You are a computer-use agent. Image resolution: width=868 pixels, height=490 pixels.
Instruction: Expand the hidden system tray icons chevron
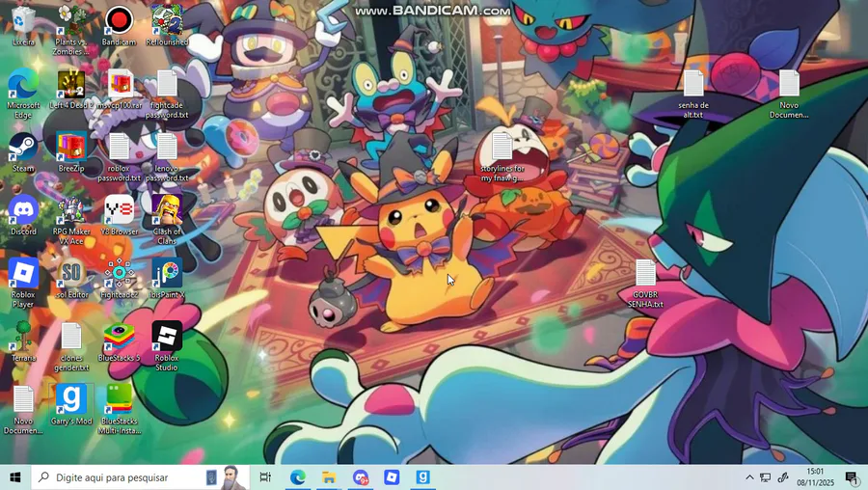click(x=749, y=477)
